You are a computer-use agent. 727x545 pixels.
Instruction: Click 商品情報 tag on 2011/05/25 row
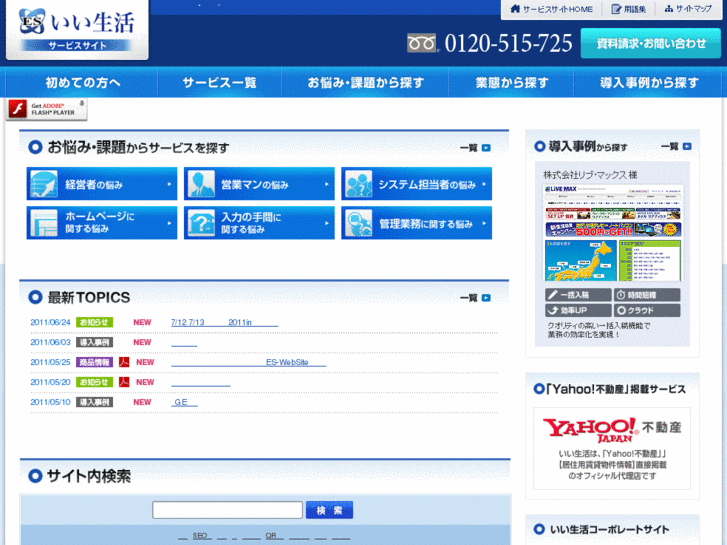tap(95, 362)
